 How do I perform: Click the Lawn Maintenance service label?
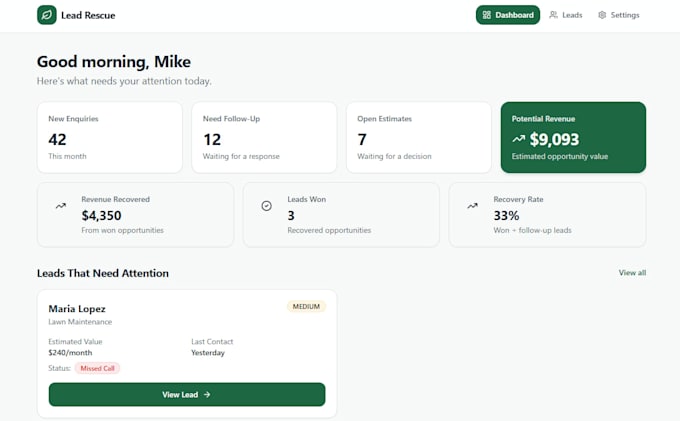coord(80,322)
